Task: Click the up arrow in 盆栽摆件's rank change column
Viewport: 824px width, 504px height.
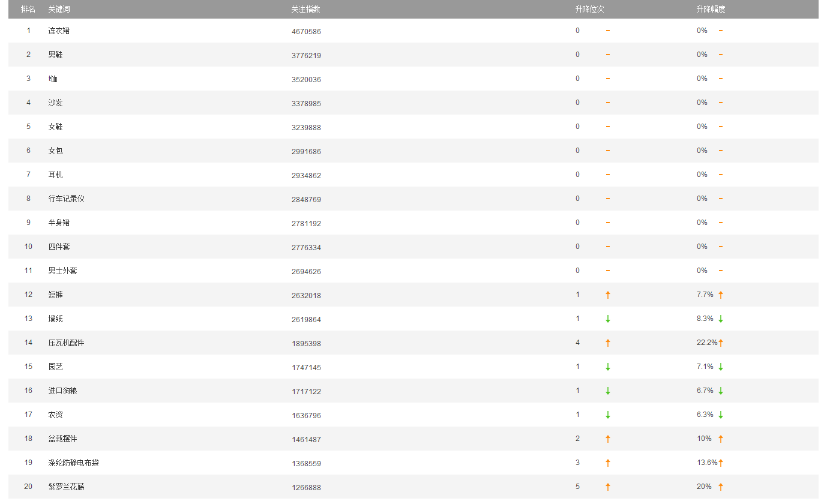Action: coord(608,439)
